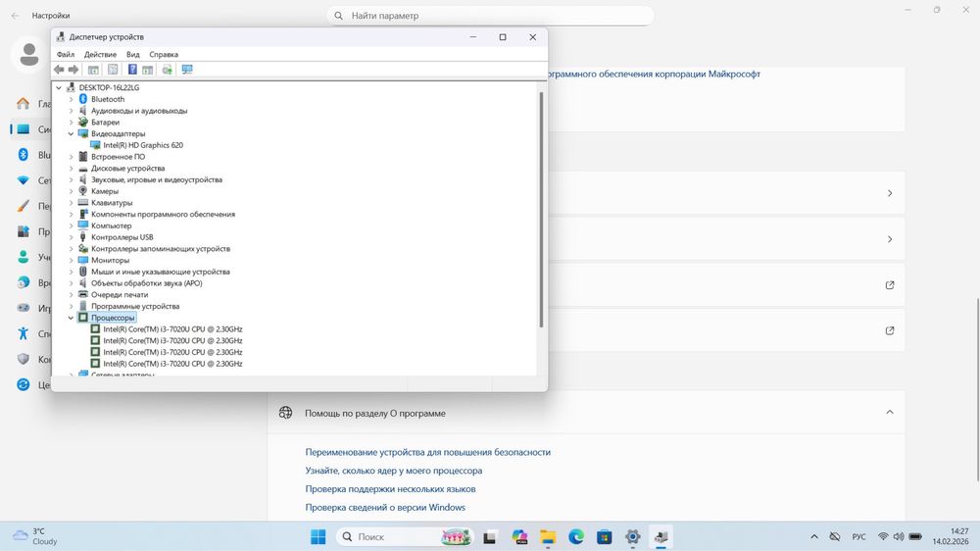980x551 pixels.
Task: Collapse the Помощь по разделу О программе section
Action: pyautogui.click(x=890, y=412)
